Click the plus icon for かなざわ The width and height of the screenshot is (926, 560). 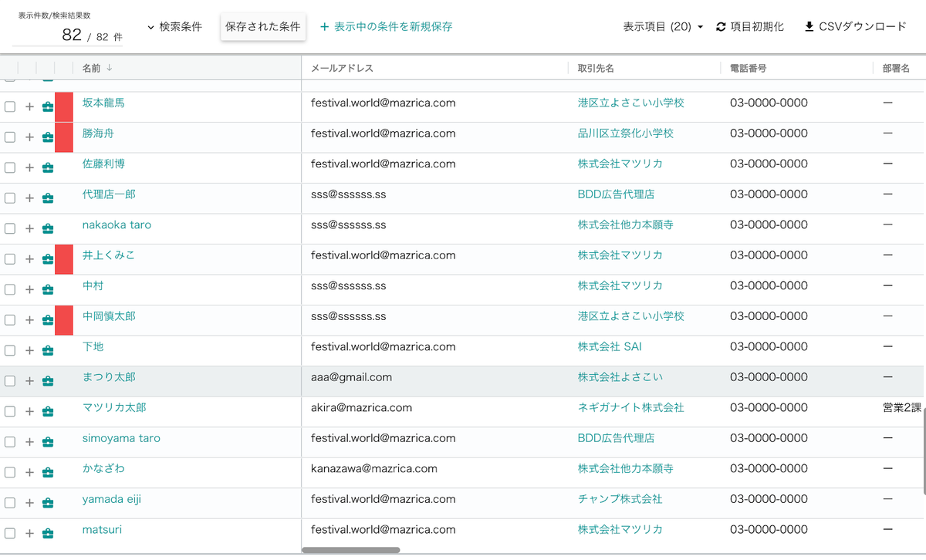click(x=29, y=472)
